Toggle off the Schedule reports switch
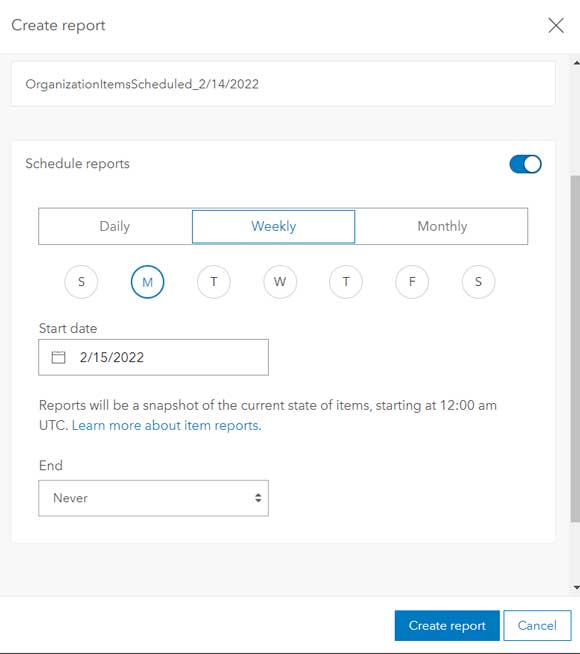Screen dimensions: 580x654 pyautogui.click(x=525, y=164)
